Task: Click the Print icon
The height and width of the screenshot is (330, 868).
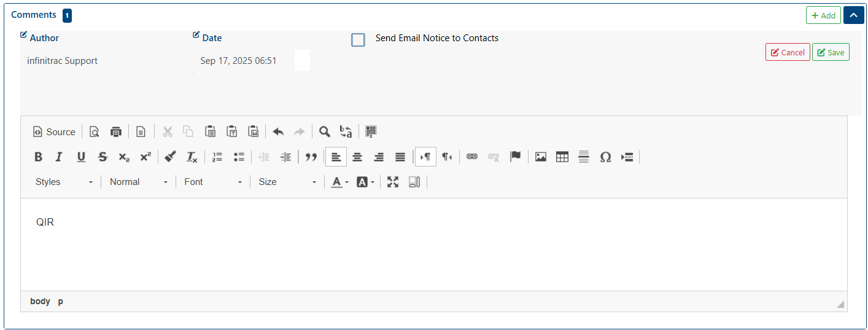Action: 115,132
